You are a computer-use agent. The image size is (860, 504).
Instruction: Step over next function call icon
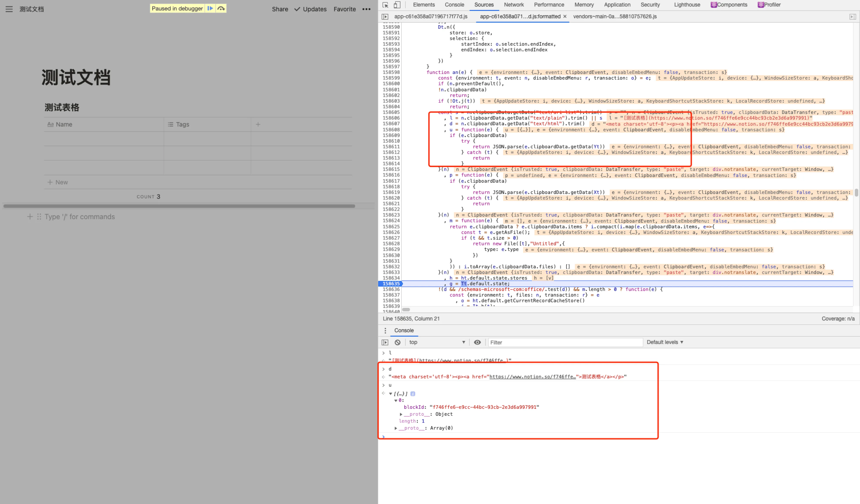[221, 8]
